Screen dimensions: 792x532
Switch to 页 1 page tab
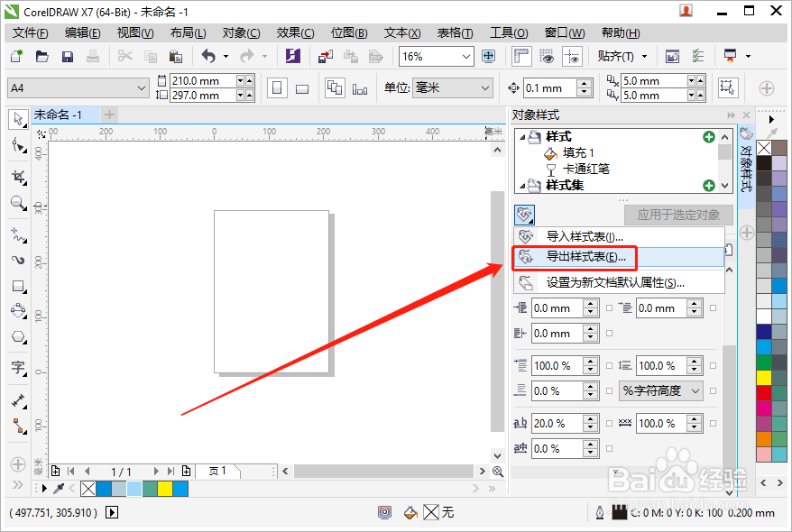pyautogui.click(x=218, y=472)
